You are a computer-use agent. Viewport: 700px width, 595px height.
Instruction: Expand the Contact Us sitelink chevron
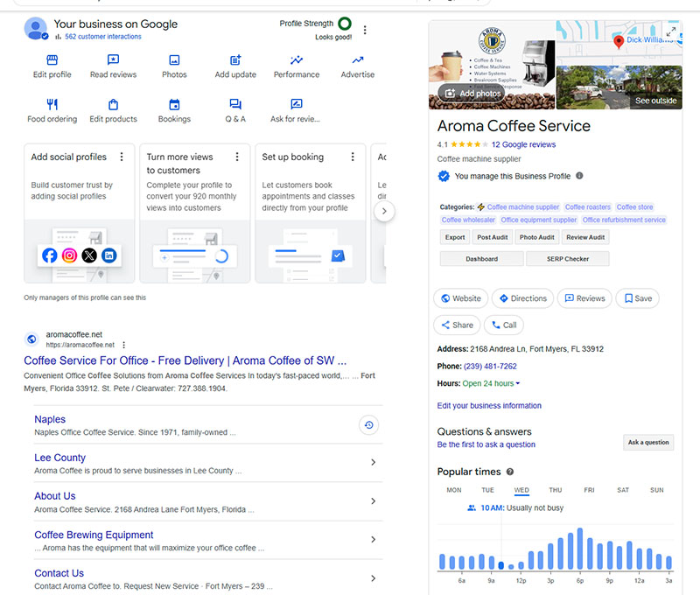pos(374,578)
